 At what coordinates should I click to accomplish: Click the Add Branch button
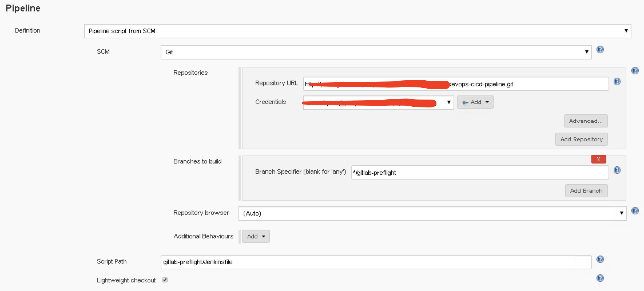(x=586, y=191)
